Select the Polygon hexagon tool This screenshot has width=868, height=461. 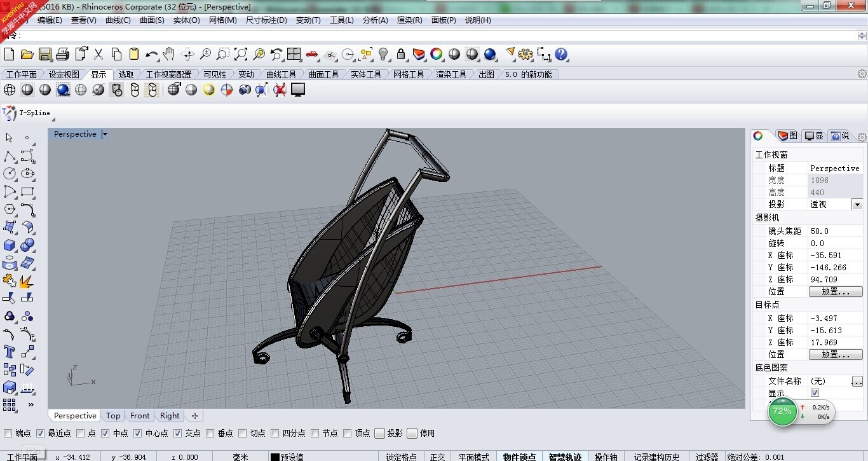9,209
